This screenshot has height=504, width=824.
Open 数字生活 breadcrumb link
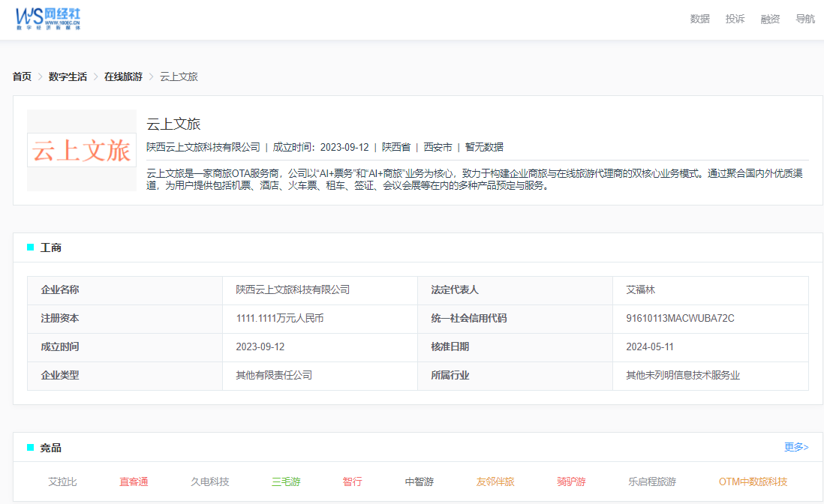tap(68, 76)
